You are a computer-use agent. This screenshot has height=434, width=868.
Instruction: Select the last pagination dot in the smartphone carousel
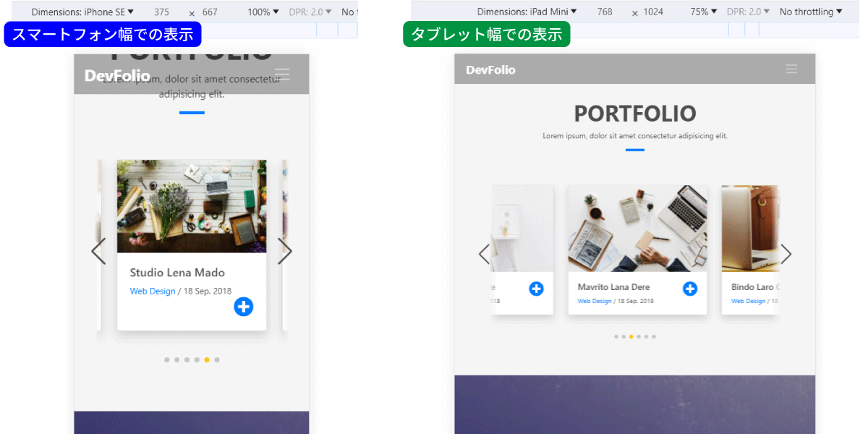(217, 359)
